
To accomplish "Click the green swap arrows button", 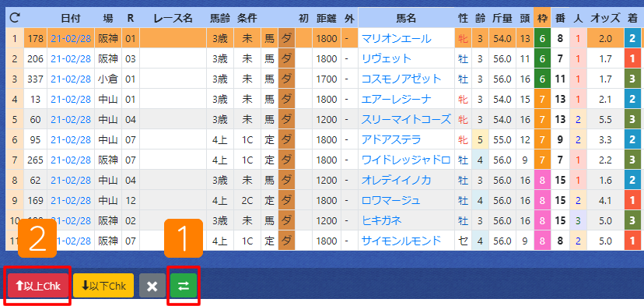I will [184, 286].
